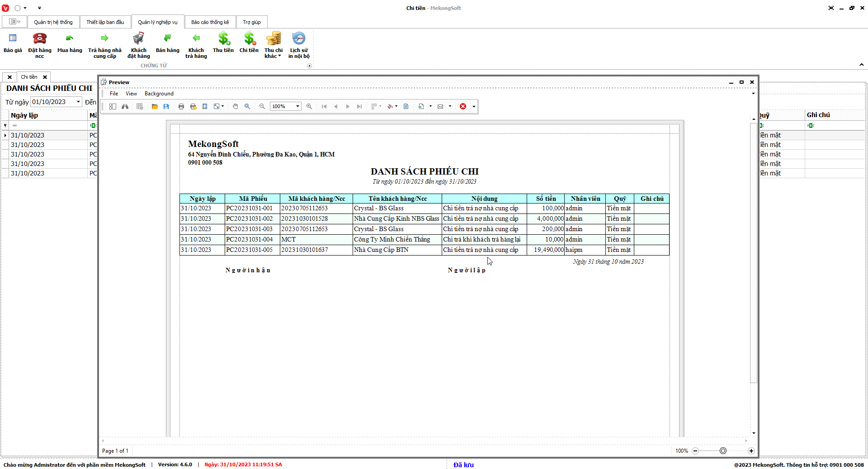Switch to Báo cáo thống kê tab

click(x=210, y=22)
